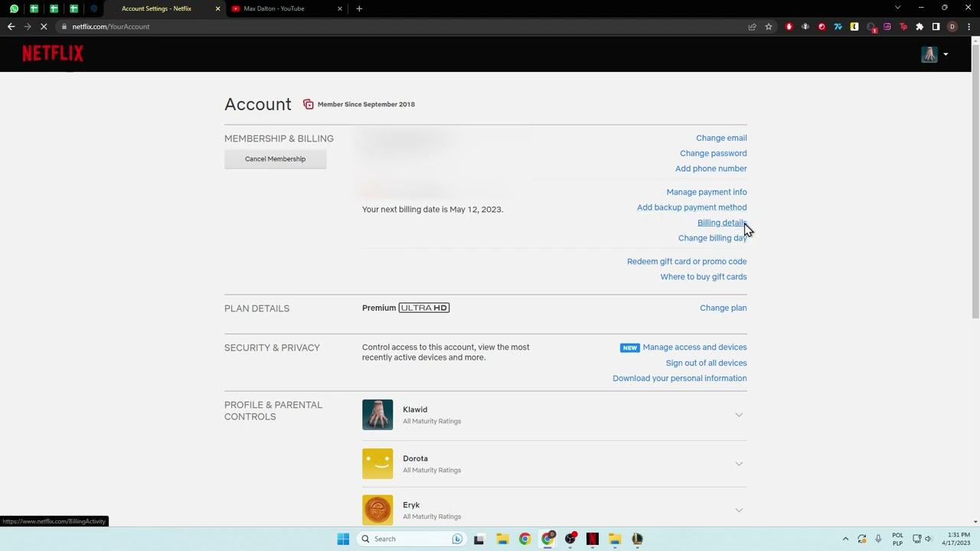Click the Cancel Membership button
980x551 pixels.
[275, 158]
